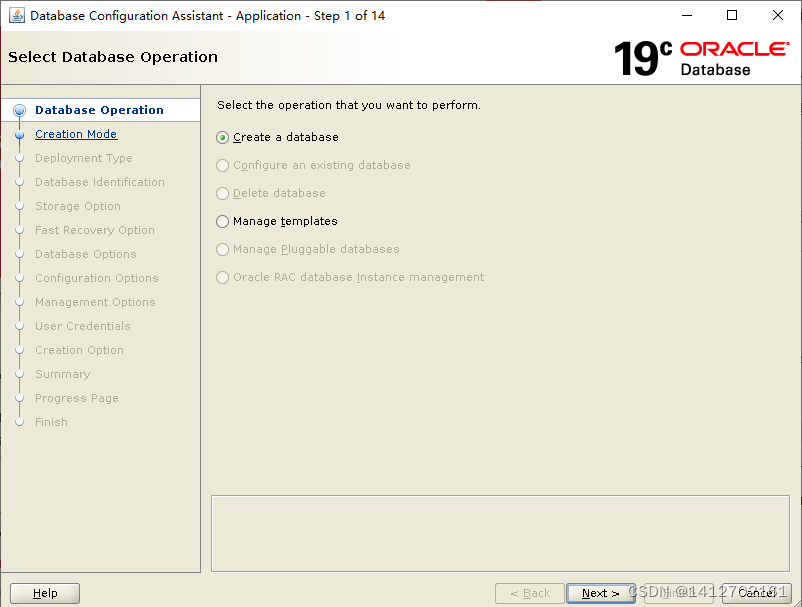
Task: Click the Java application icon in title bar
Action: click(16, 15)
